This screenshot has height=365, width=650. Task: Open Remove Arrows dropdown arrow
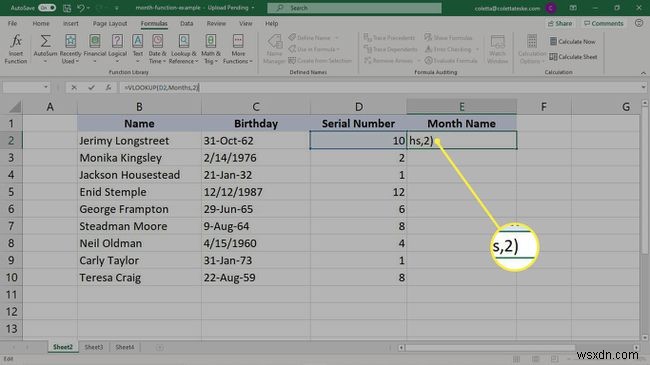[418, 61]
